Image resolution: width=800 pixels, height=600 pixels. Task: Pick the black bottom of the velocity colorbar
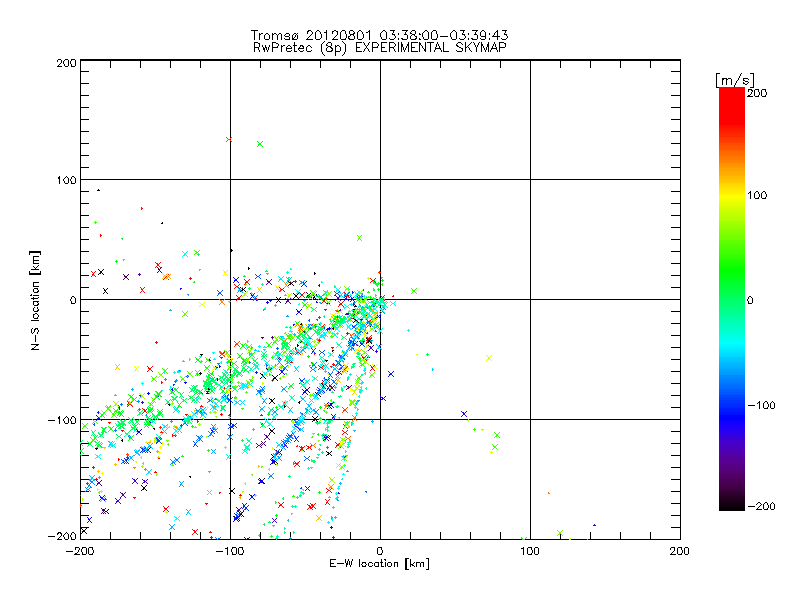(x=732, y=506)
